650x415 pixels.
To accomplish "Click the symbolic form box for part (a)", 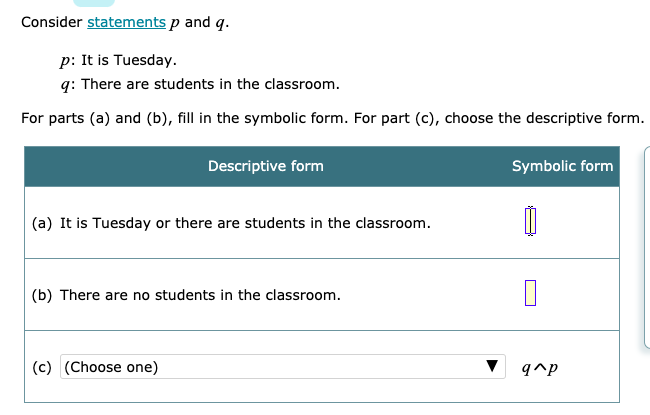I will 530,221.
